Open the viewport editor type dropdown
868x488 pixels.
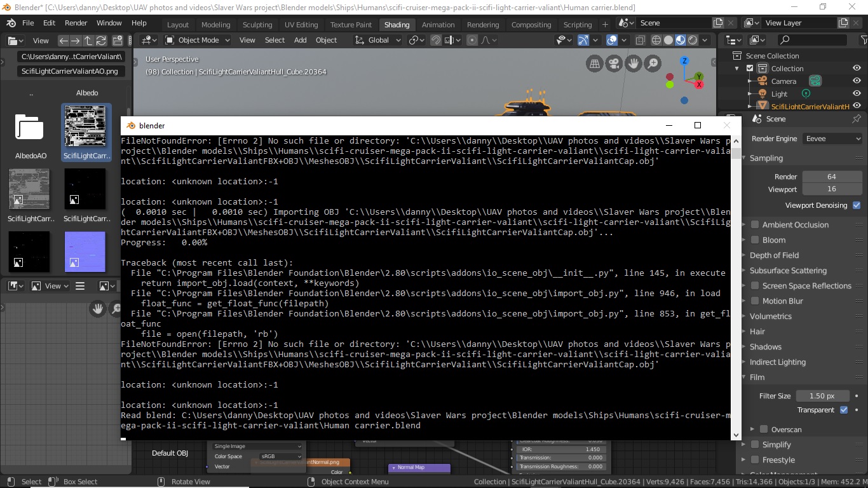click(x=149, y=40)
